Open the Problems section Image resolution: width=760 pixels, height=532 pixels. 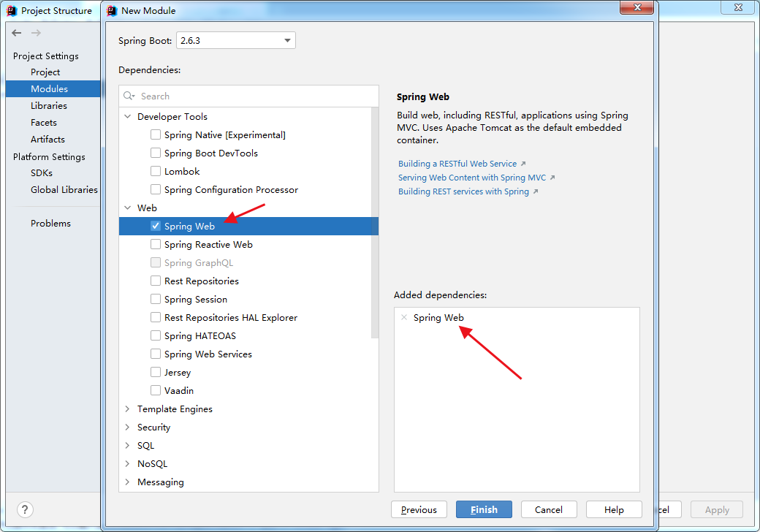click(50, 224)
